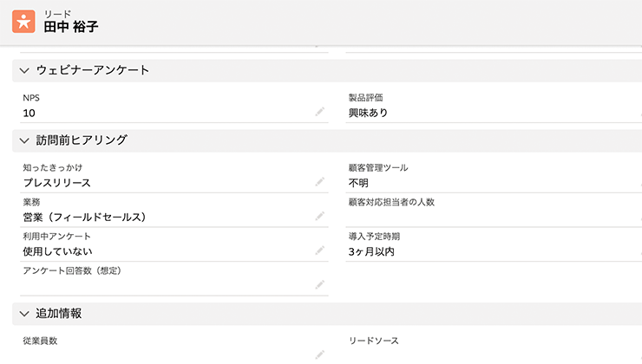The image size is (642, 364).
Task: Click the edit pencil for 業務
Action: 320,216
